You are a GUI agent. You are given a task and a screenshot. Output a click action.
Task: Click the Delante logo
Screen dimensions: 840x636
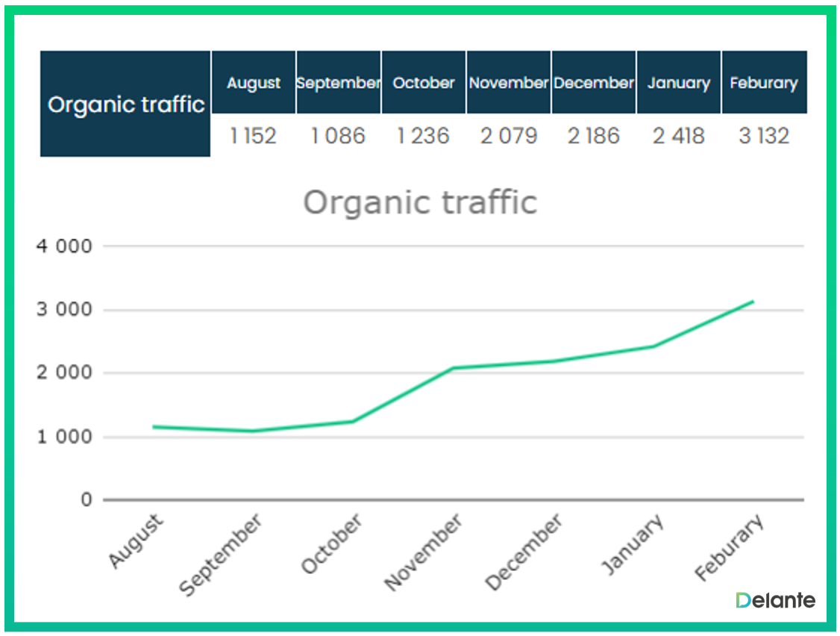(x=775, y=600)
